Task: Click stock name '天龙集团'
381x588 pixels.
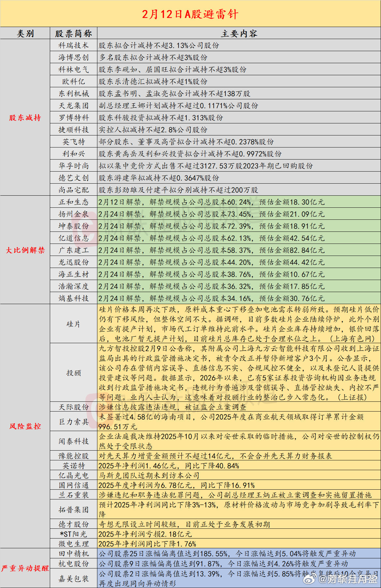Action: (74, 105)
